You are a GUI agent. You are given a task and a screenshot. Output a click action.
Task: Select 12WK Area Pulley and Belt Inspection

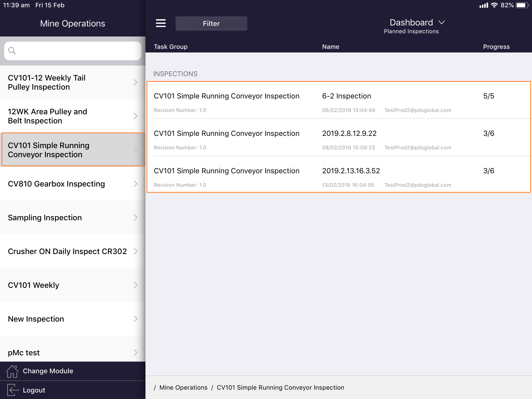point(73,116)
